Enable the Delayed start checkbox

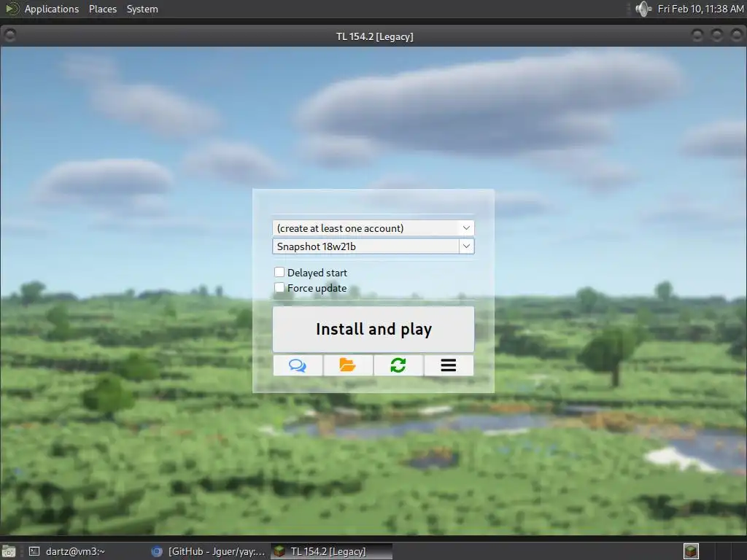[279, 273]
